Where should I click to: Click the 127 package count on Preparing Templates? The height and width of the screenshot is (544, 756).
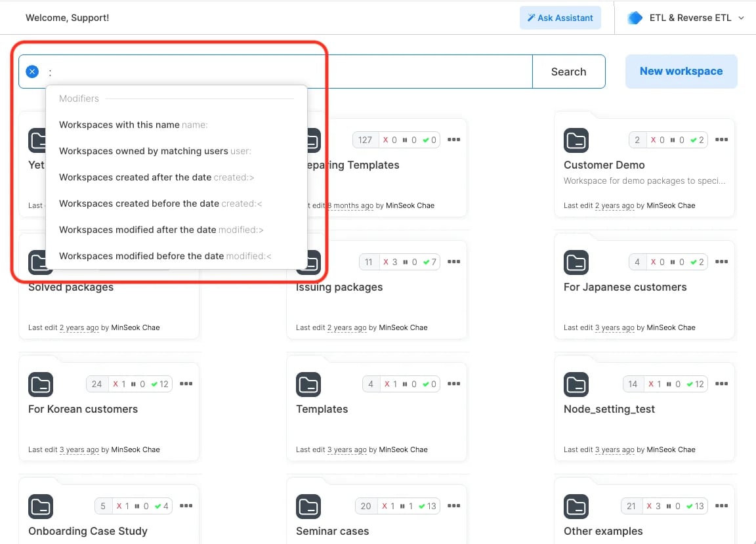365,140
